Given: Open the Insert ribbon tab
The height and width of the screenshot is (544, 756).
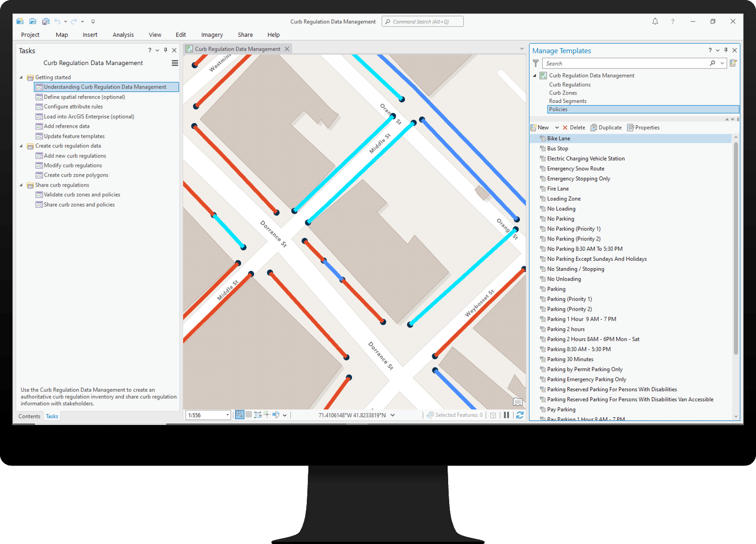Looking at the screenshot, I should [90, 35].
